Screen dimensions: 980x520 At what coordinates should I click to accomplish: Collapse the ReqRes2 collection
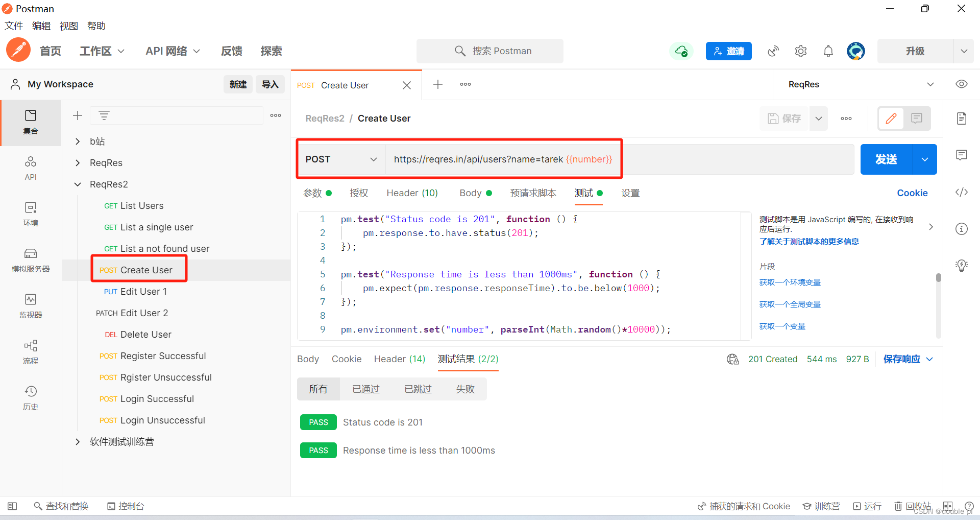click(78, 184)
